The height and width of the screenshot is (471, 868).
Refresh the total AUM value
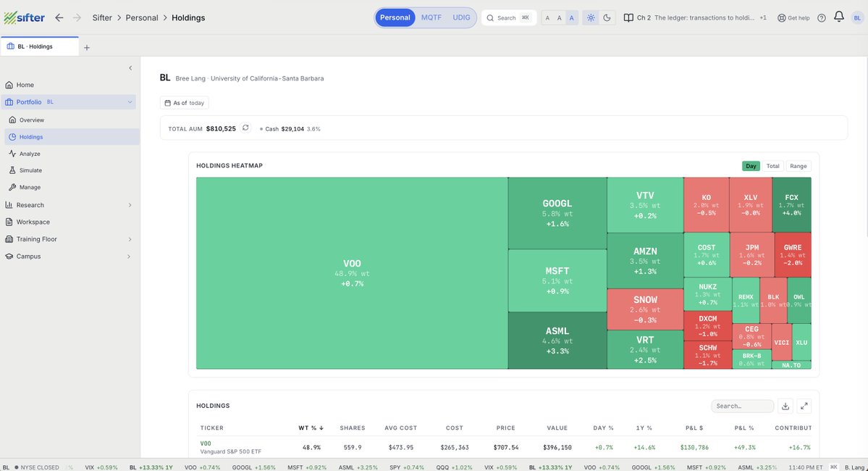click(x=245, y=128)
